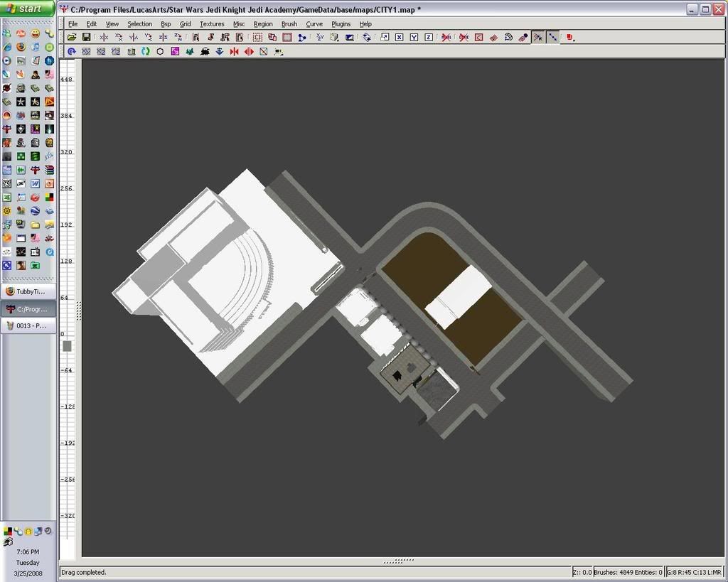Image resolution: width=728 pixels, height=582 pixels.
Task: Open the Textures menu
Action: pos(211,23)
